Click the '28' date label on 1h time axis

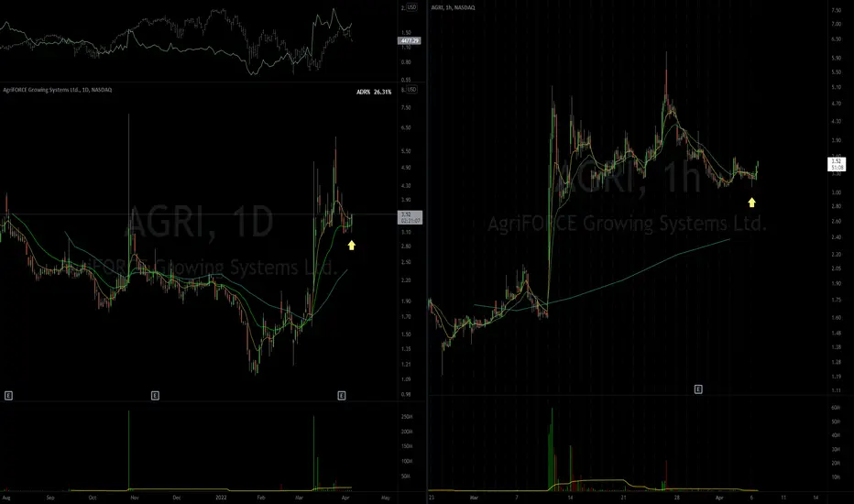click(676, 498)
